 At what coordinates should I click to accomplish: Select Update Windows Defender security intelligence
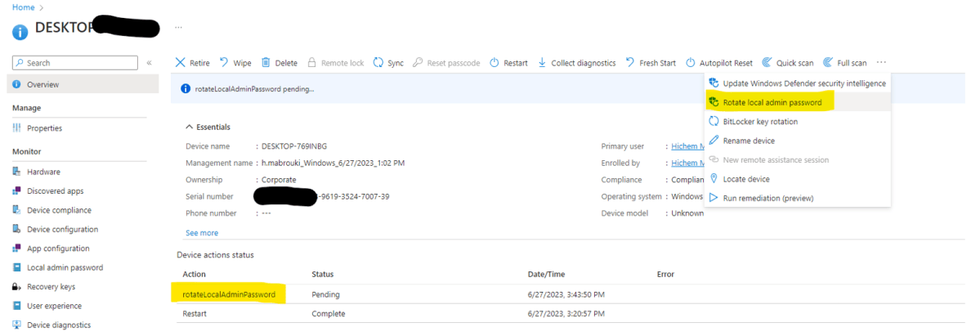click(797, 83)
